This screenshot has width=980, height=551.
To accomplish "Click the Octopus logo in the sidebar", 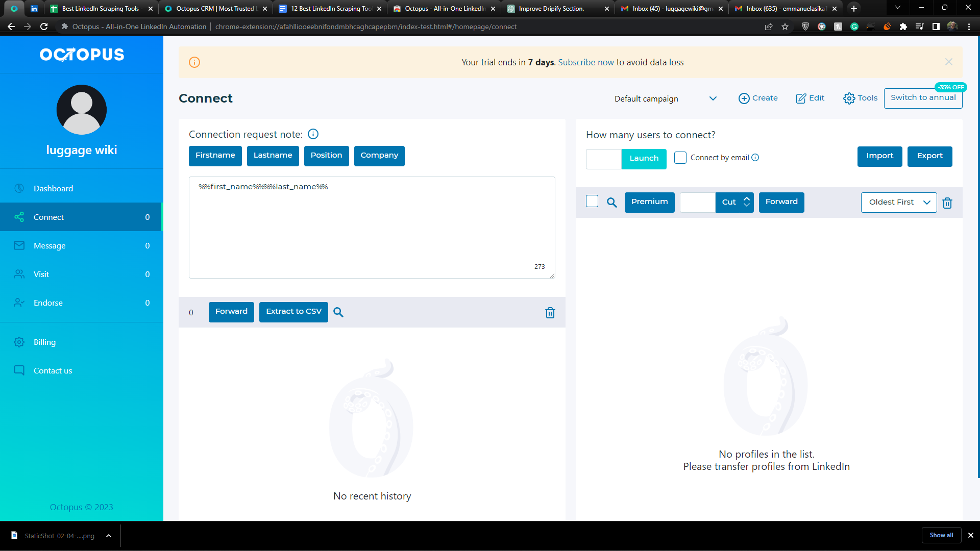I will click(82, 54).
